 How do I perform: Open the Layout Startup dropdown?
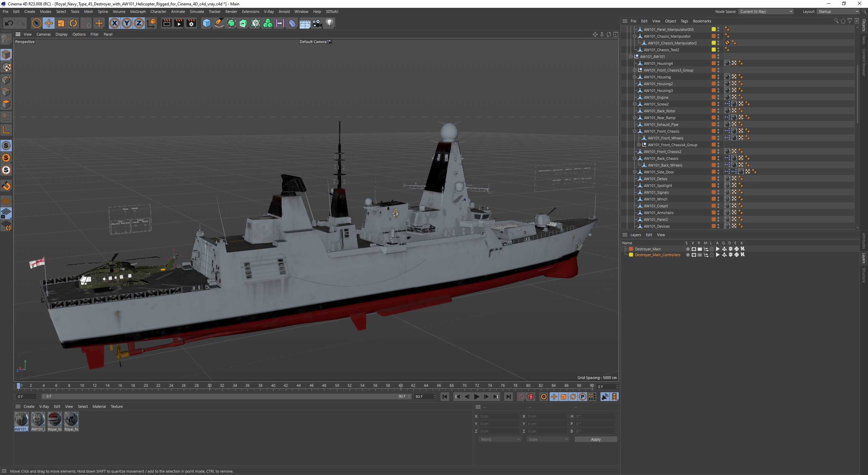(x=837, y=12)
